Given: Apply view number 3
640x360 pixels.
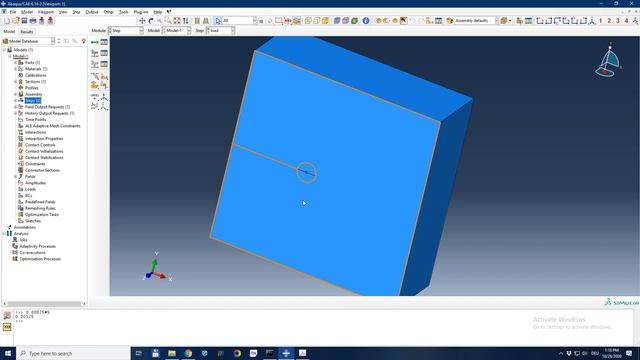Looking at the screenshot, I should click(618, 20).
